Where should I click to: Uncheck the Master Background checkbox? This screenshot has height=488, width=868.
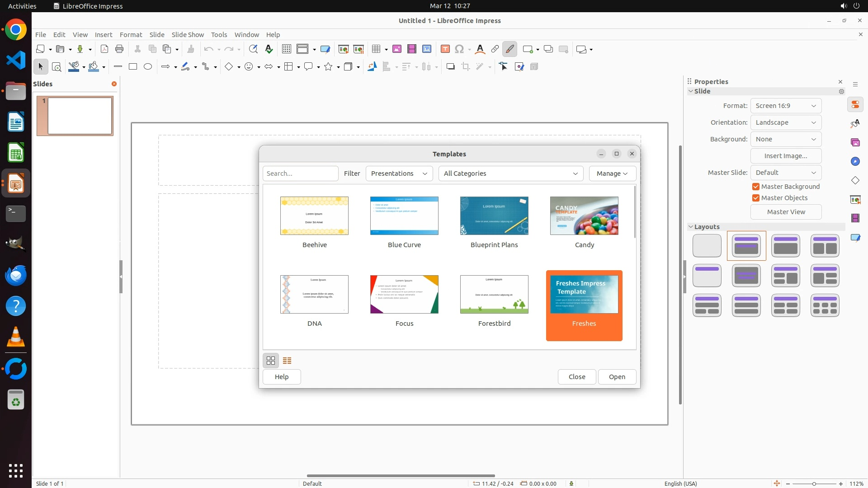click(756, 187)
